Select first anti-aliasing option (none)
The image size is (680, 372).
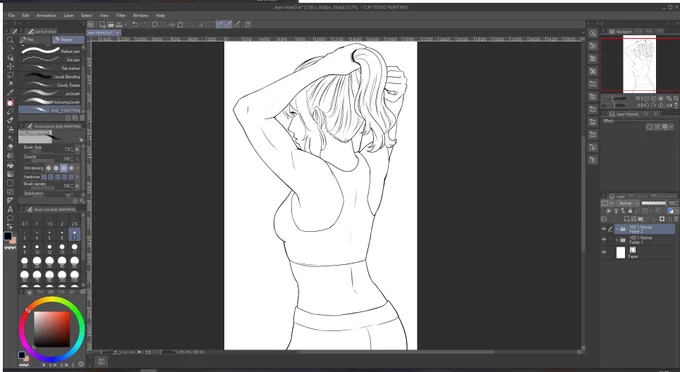tap(49, 168)
